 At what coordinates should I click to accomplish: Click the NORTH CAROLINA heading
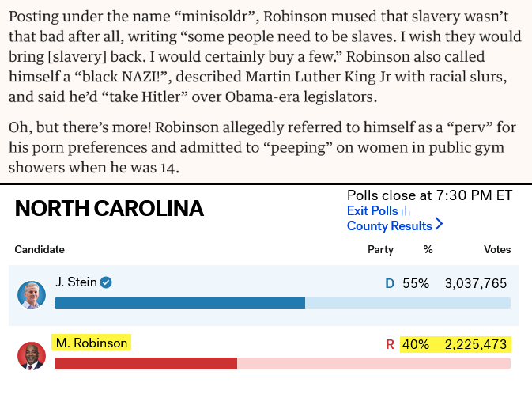click(x=109, y=209)
